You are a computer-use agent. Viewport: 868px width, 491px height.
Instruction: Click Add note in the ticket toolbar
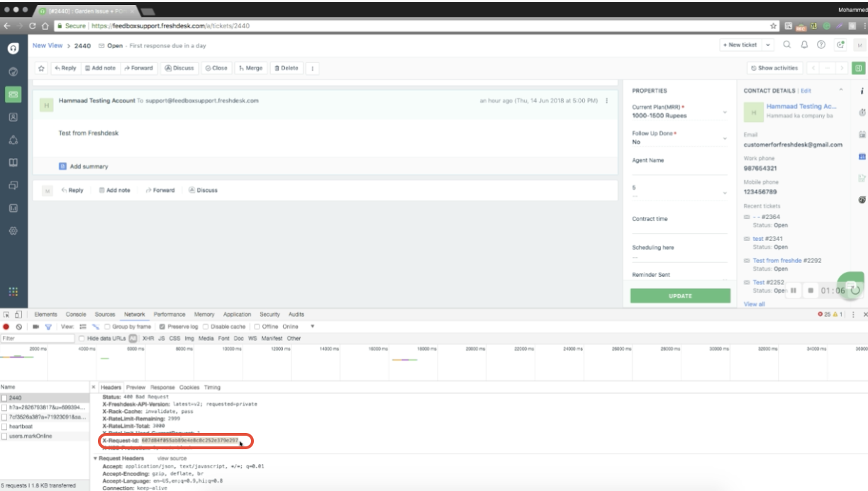click(100, 68)
